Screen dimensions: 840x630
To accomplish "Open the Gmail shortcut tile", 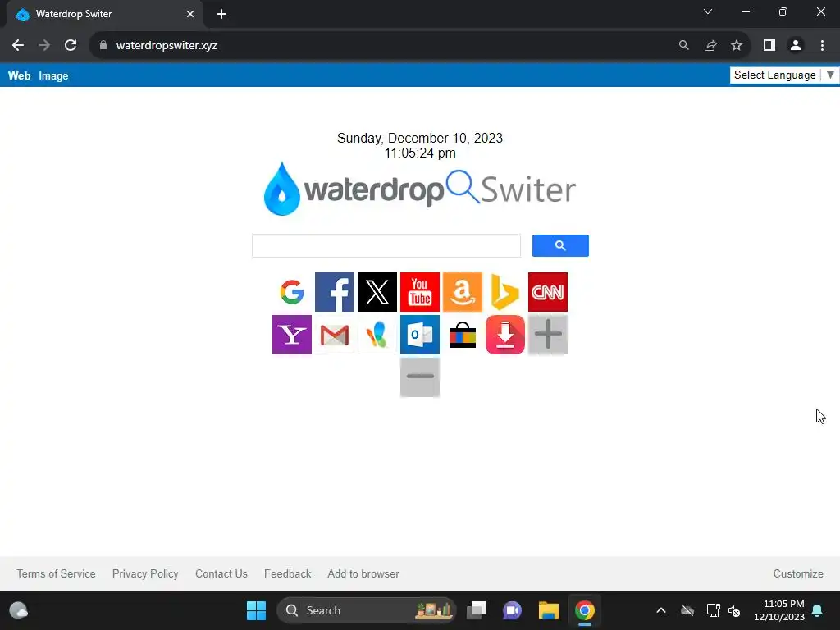I will pyautogui.click(x=335, y=335).
